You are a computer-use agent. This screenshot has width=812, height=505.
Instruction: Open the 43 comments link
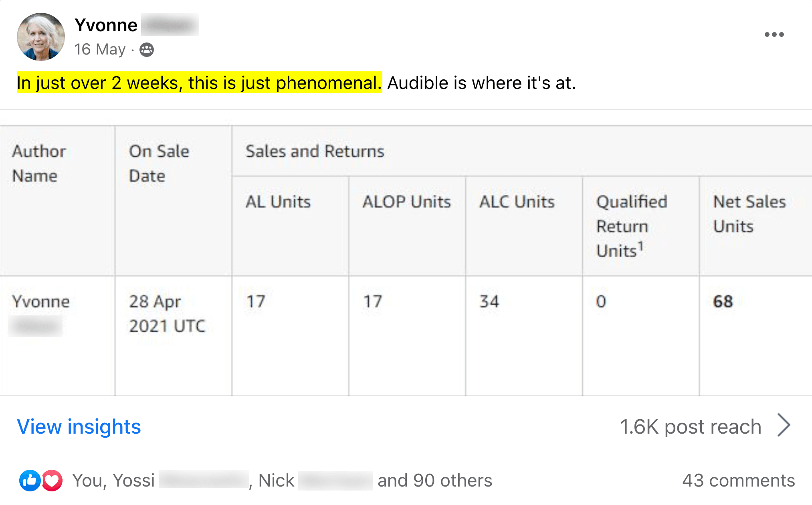[x=738, y=480]
